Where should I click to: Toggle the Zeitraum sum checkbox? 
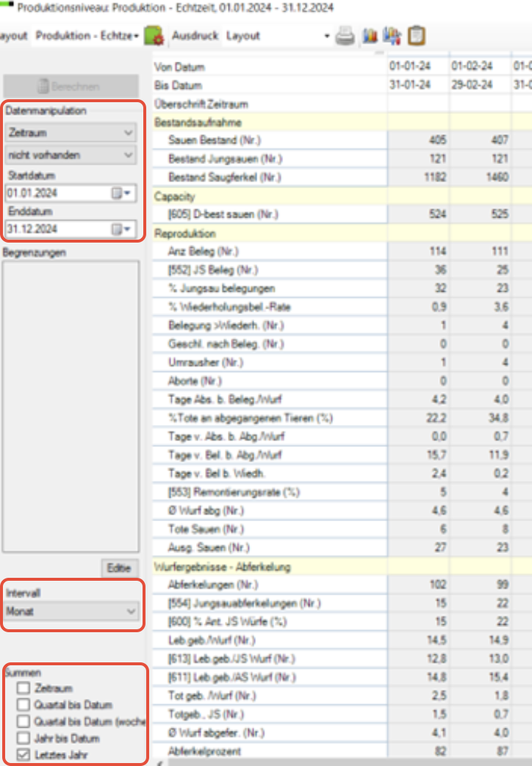[23, 688]
